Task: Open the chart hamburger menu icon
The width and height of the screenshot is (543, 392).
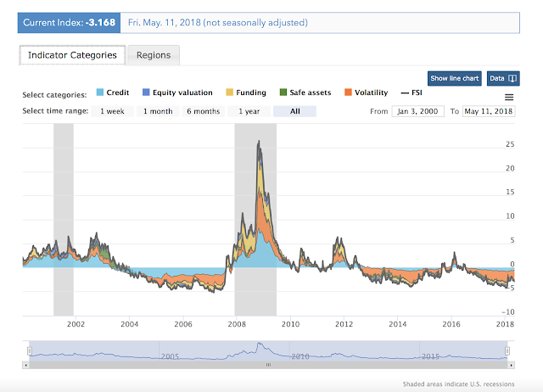Action: click(x=509, y=98)
